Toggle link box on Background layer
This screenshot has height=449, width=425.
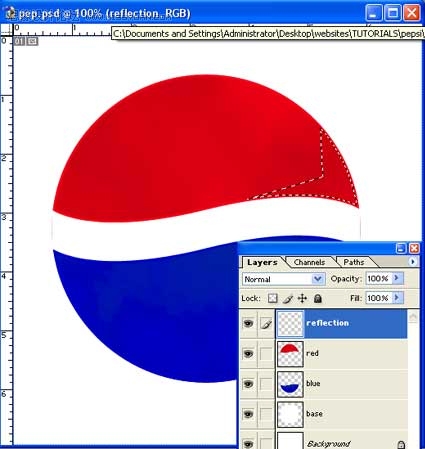point(266,444)
